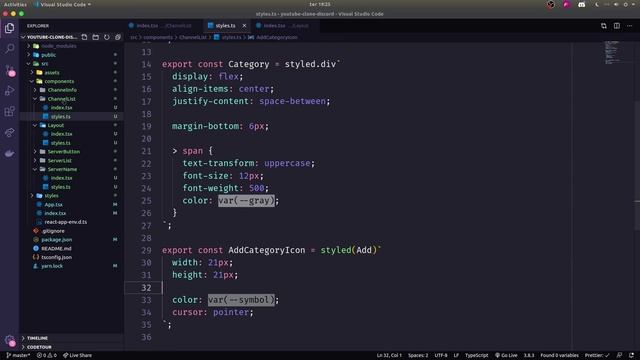This screenshot has height=360, width=640.
Task: Click master branch indicator in status bar
Action: click(x=18, y=355)
